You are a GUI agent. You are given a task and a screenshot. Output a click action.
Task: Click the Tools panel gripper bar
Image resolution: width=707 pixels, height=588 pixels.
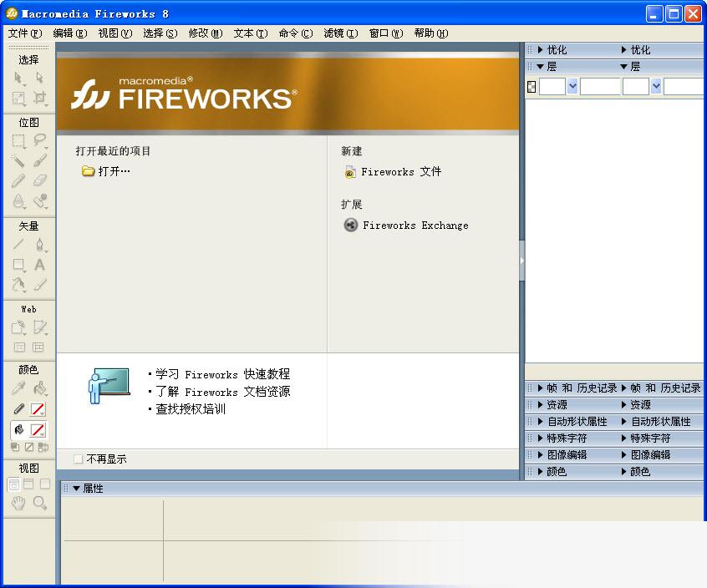click(29, 47)
